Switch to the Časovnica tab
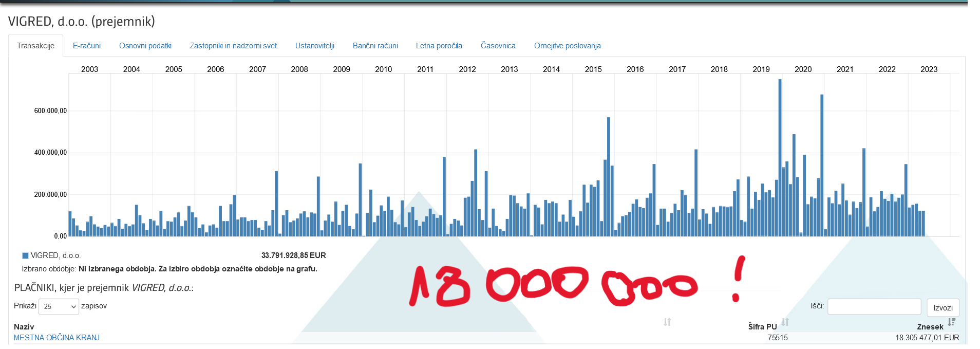980x349 pixels. click(x=498, y=46)
